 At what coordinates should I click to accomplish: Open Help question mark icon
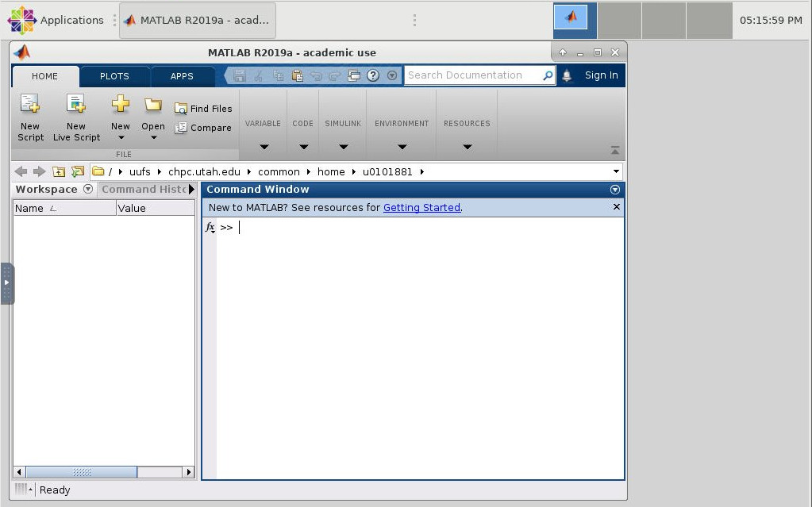coord(373,75)
